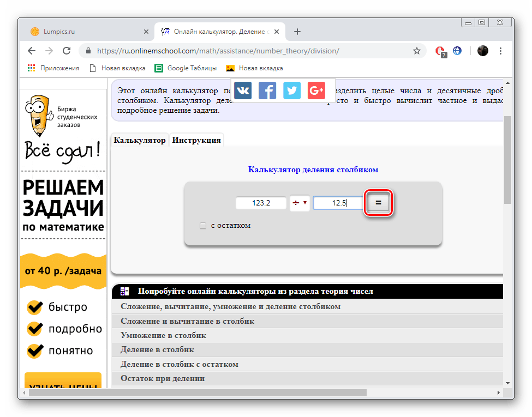Click the address bar URL

(x=218, y=51)
